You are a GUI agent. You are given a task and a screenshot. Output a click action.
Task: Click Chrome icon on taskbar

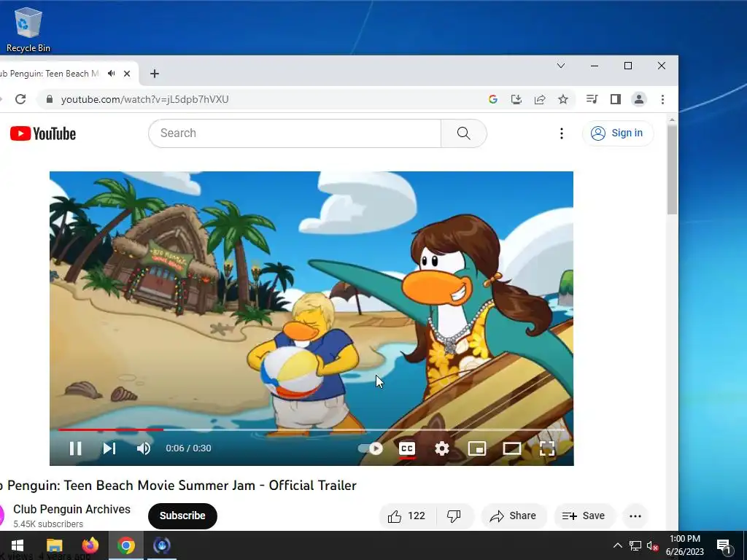click(125, 545)
